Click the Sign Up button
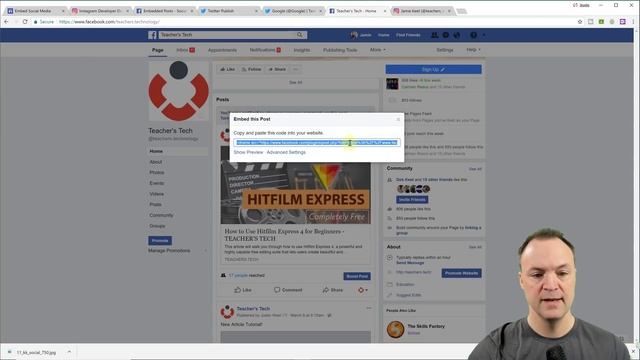 [433, 69]
